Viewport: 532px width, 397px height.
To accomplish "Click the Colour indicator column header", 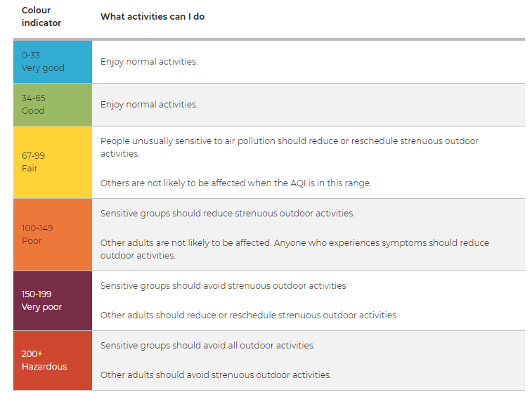I will tap(41, 16).
